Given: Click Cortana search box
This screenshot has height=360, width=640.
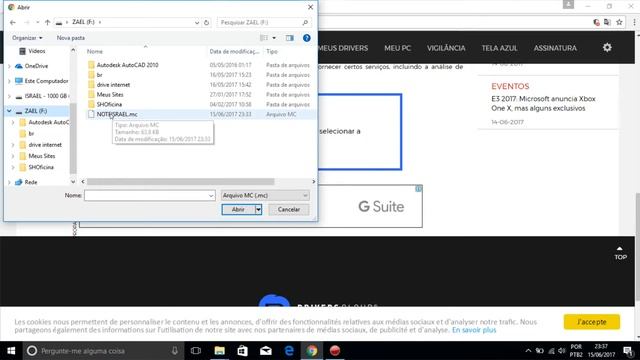Looking at the screenshot, I should [103, 351].
